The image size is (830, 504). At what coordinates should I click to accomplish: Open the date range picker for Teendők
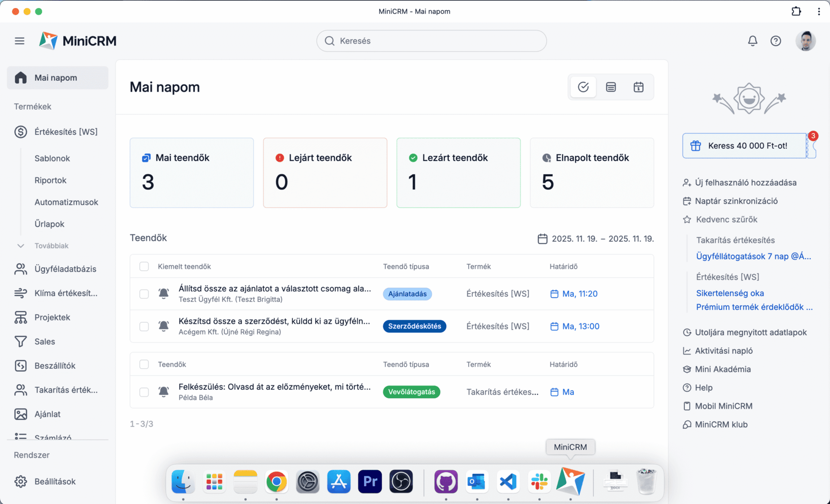596,239
